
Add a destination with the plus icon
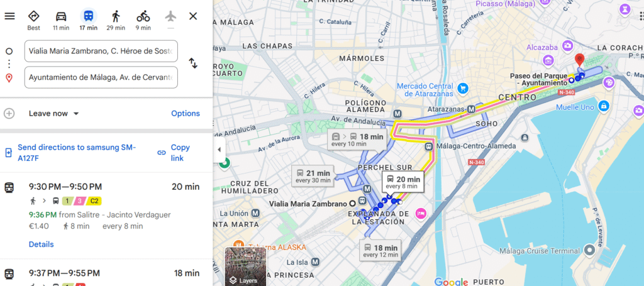tap(9, 113)
